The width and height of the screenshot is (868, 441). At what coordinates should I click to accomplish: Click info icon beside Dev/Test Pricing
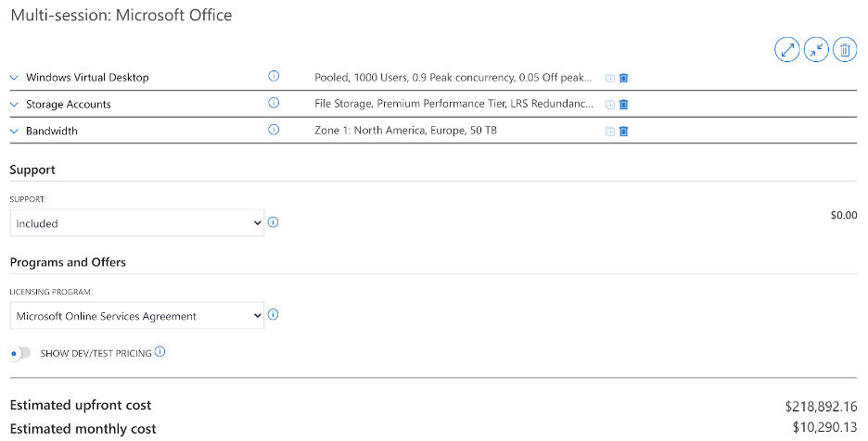pyautogui.click(x=160, y=352)
